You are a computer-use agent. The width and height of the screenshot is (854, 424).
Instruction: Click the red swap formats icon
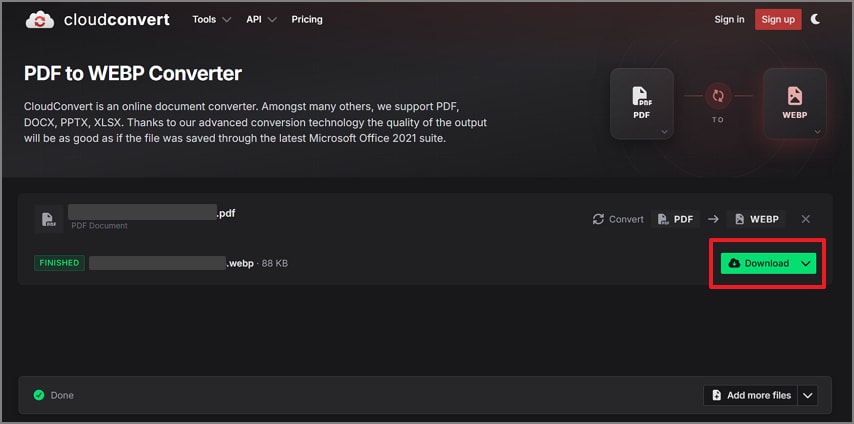click(718, 96)
